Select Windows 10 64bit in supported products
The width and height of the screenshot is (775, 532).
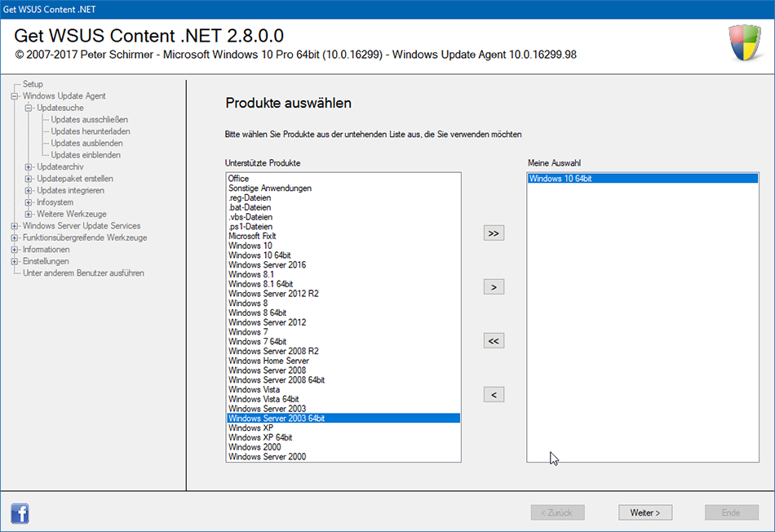tap(343, 255)
